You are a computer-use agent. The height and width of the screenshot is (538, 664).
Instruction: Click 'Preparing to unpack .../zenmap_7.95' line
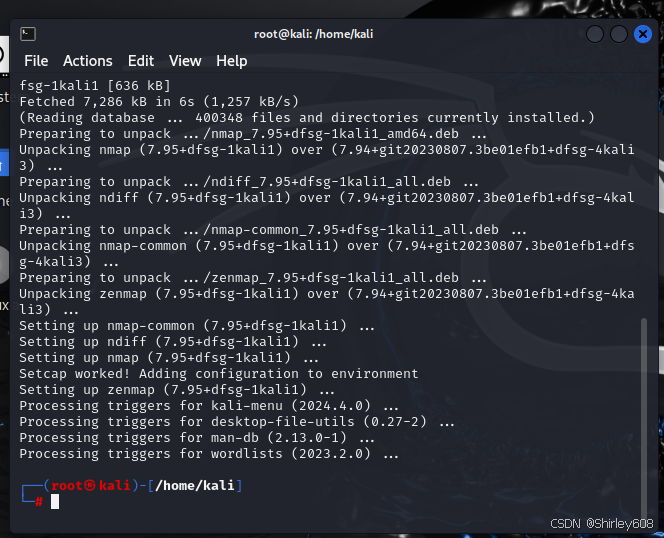click(x=252, y=278)
